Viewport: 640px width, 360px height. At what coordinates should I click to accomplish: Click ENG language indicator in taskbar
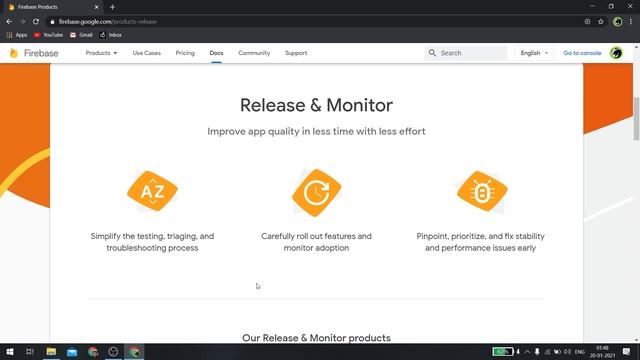click(x=580, y=351)
